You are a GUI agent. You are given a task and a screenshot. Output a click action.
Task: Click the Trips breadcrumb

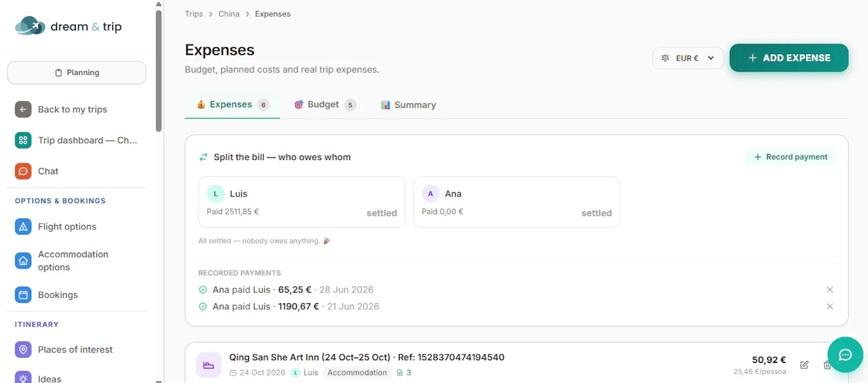[194, 14]
